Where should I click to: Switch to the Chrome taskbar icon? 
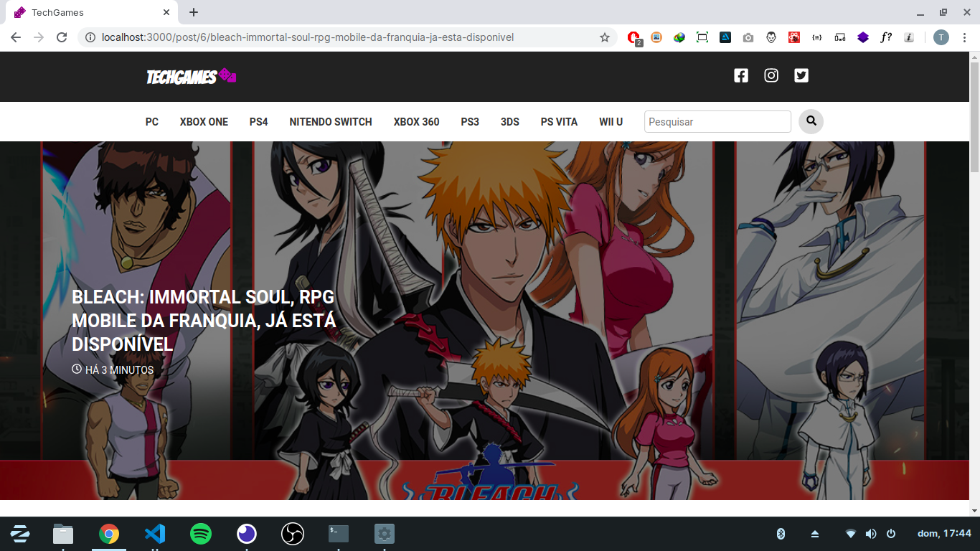point(109,534)
